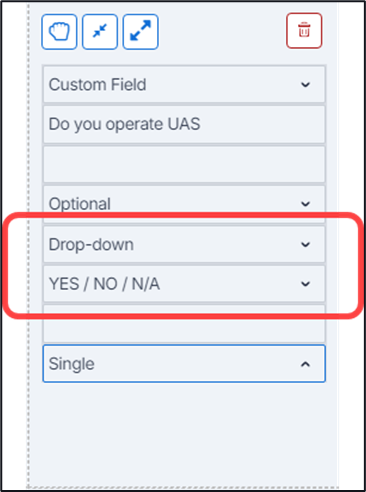Open the Custom Field dropdown chevron

pyautogui.click(x=305, y=85)
